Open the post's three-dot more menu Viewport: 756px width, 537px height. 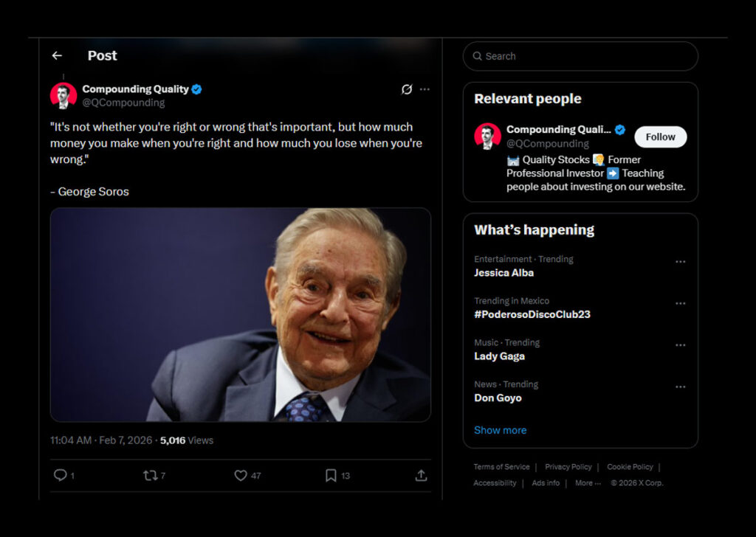425,89
